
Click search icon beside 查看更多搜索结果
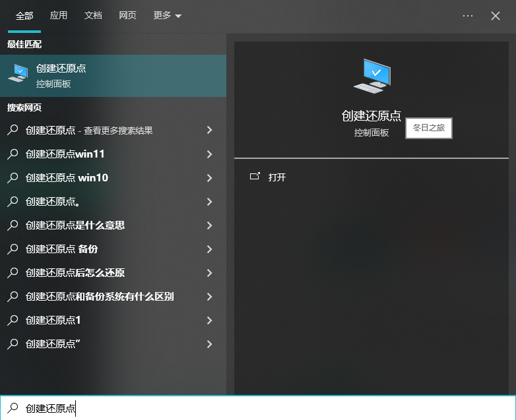point(13,131)
